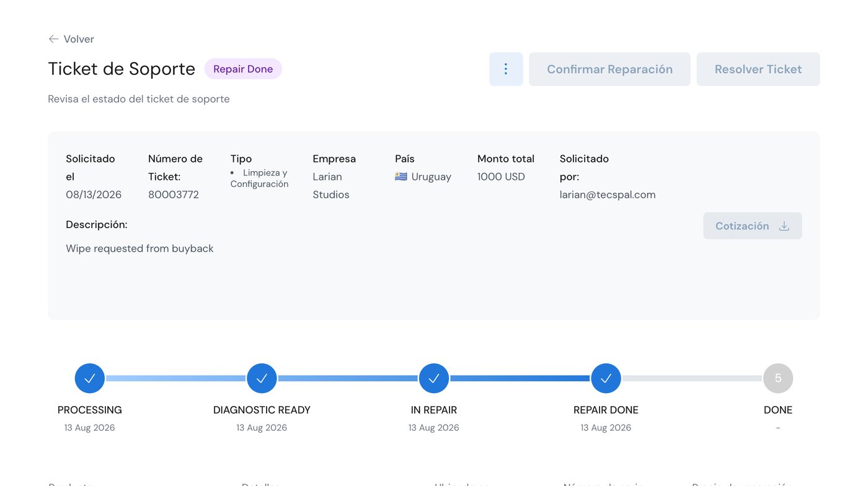Click the request date 08/13/2026
The width and height of the screenshot is (868, 486).
[x=94, y=195]
